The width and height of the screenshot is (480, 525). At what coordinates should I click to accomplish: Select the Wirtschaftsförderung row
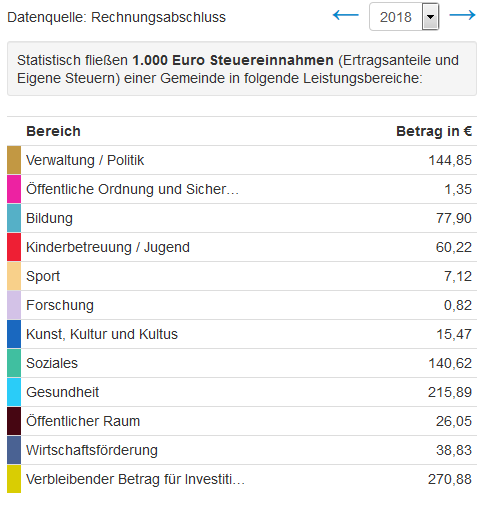point(242,450)
